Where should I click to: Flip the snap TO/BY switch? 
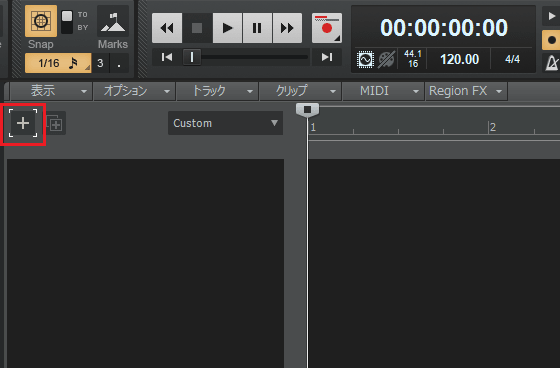(x=67, y=22)
